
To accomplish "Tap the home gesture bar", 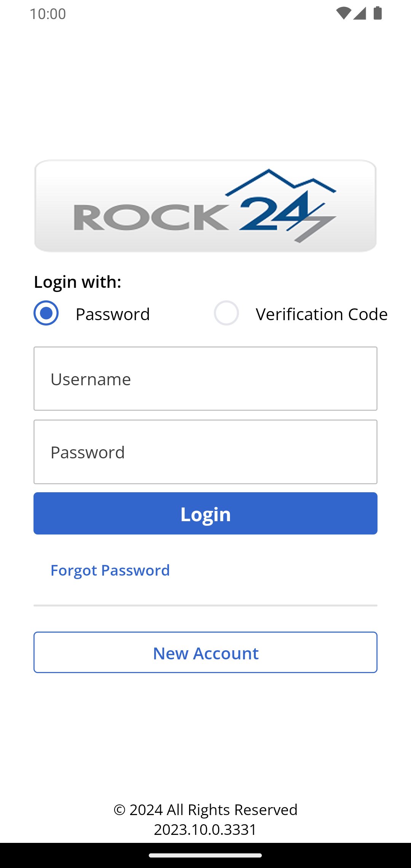I will 205,855.
